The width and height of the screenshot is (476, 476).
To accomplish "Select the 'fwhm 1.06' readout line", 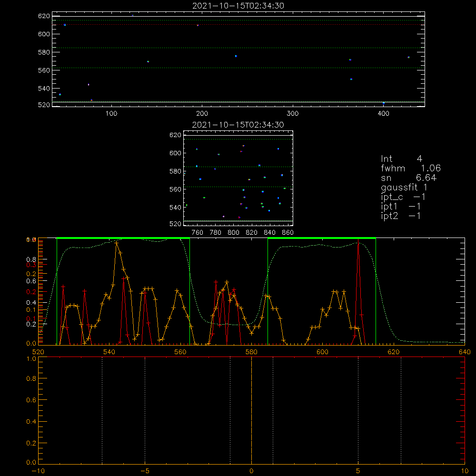I will pyautogui.click(x=411, y=168).
